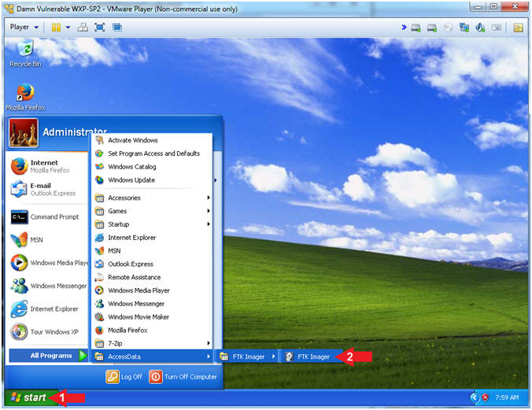532x410 pixels.
Task: Click the VMware message log icon
Action: (518, 28)
